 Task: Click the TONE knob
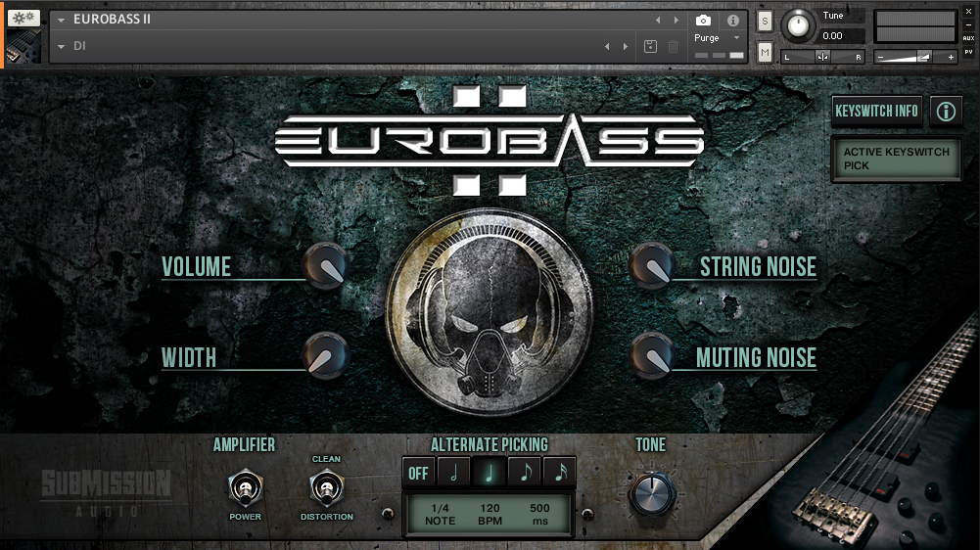pos(652,494)
